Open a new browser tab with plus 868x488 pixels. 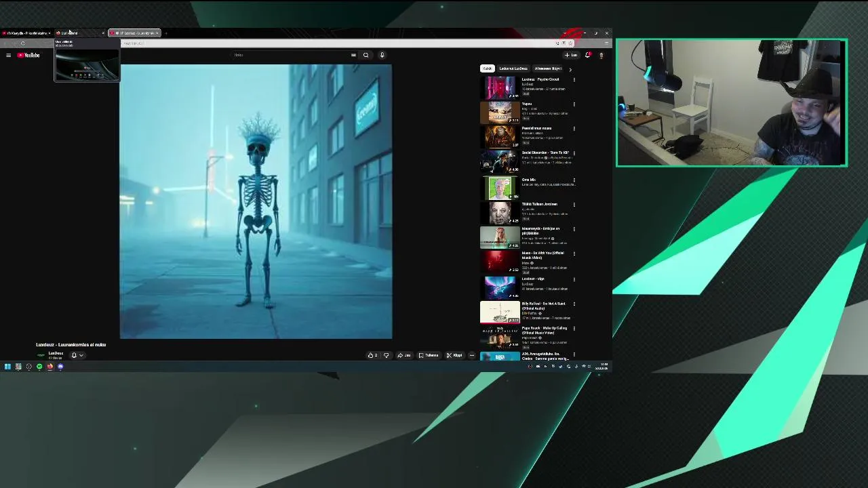pos(166,33)
